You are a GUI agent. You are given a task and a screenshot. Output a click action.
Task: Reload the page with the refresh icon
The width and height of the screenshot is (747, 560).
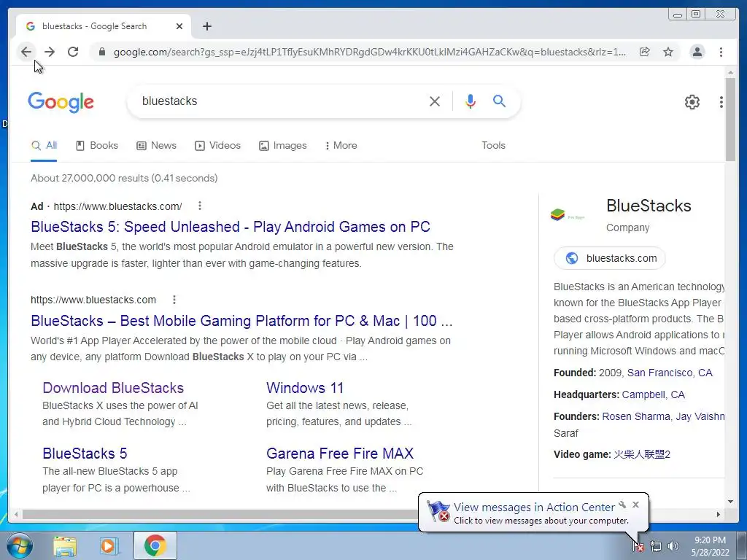[x=73, y=52]
